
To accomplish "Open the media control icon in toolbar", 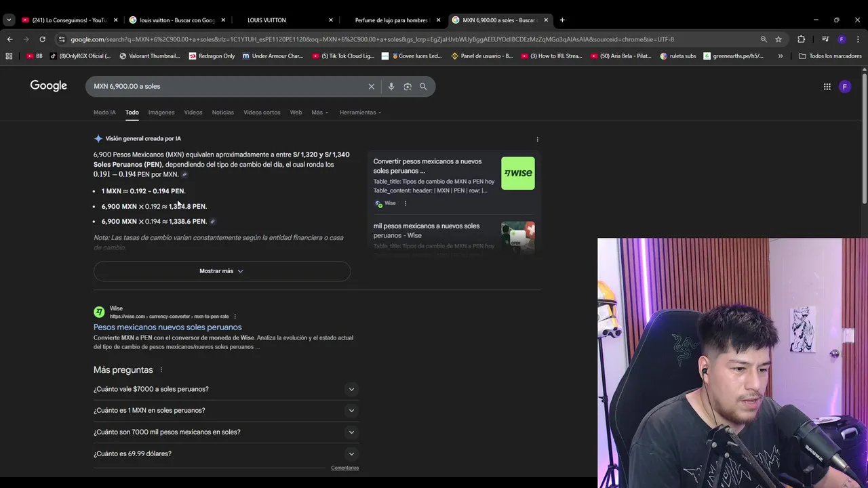I will click(825, 39).
